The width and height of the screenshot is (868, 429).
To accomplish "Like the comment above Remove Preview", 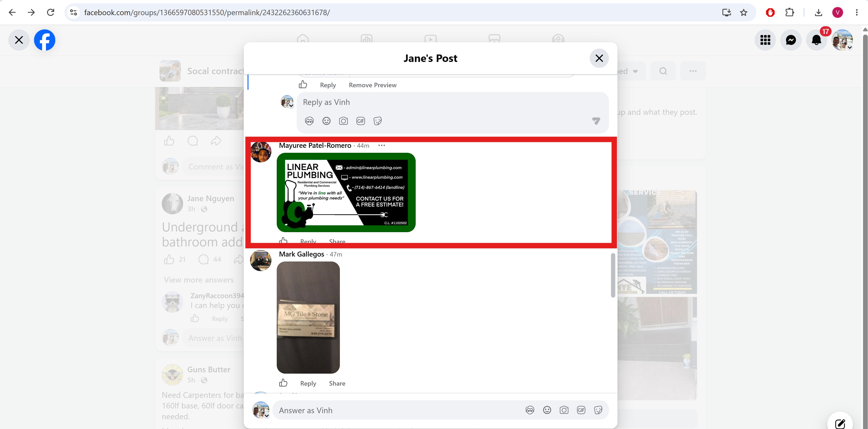I will tap(303, 85).
